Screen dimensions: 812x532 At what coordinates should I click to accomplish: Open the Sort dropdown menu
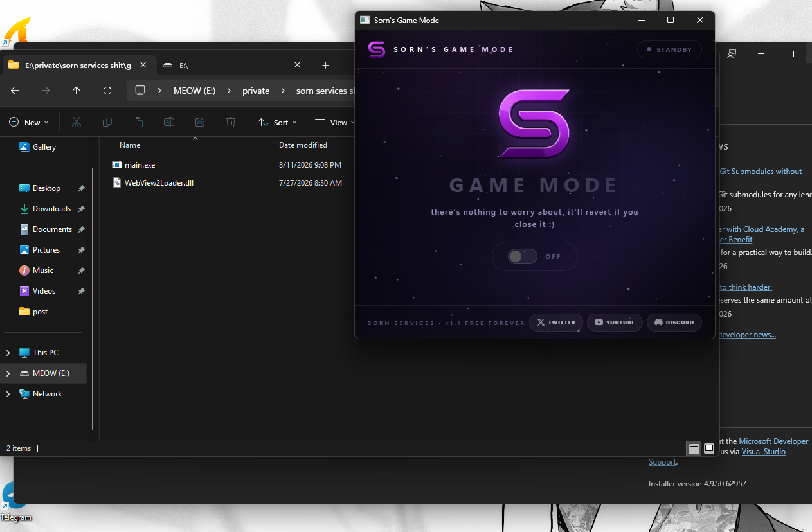point(278,122)
